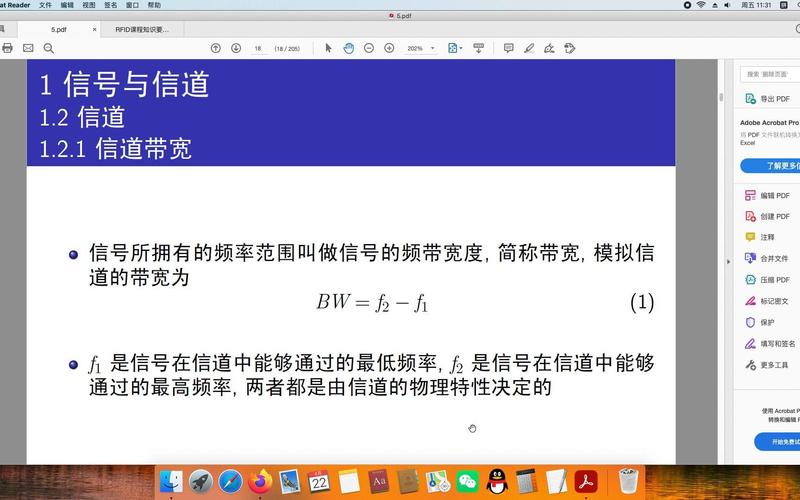Image resolution: width=800 pixels, height=500 pixels.
Task: Open the 保护 shield tool
Action: (x=760, y=322)
